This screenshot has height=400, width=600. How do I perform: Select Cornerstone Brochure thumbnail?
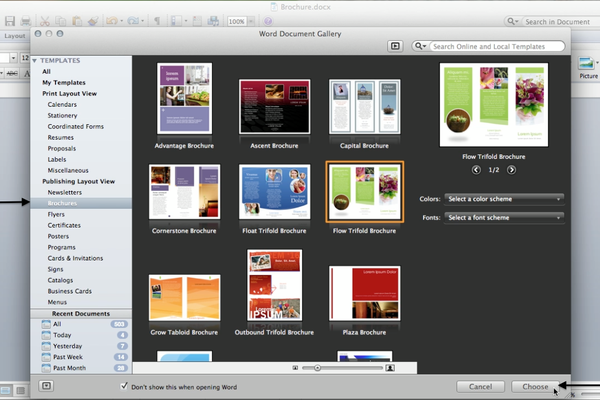184,192
